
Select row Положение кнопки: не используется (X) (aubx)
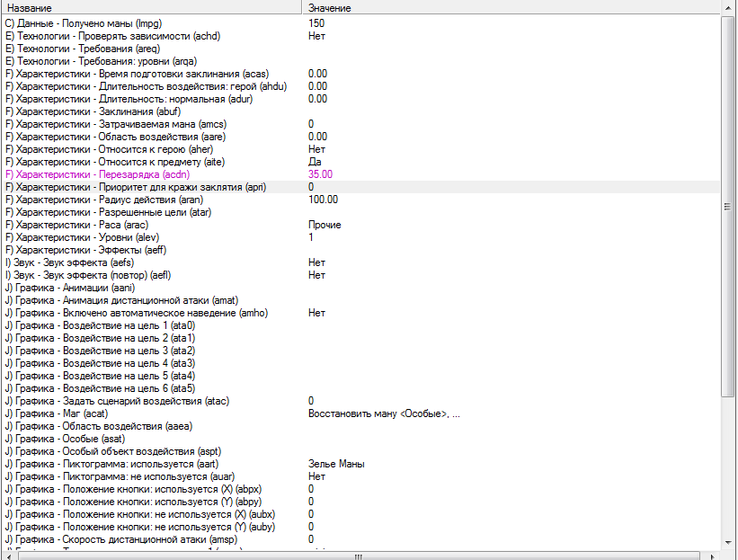[x=361, y=514]
